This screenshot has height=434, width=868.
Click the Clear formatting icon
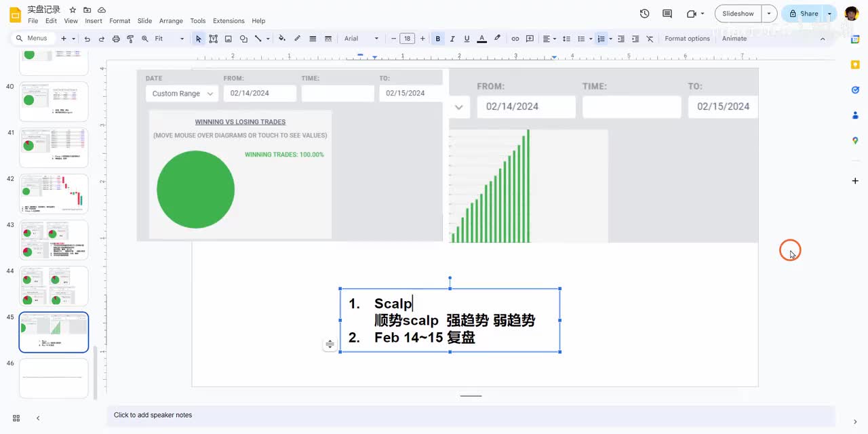point(650,39)
